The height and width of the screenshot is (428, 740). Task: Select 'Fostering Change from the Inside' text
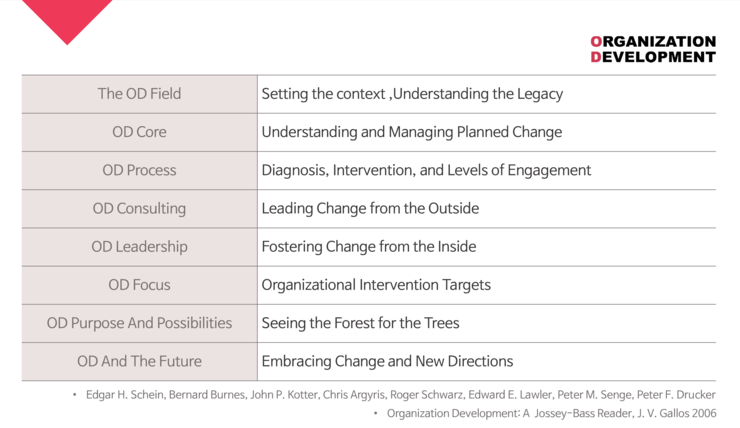click(369, 247)
